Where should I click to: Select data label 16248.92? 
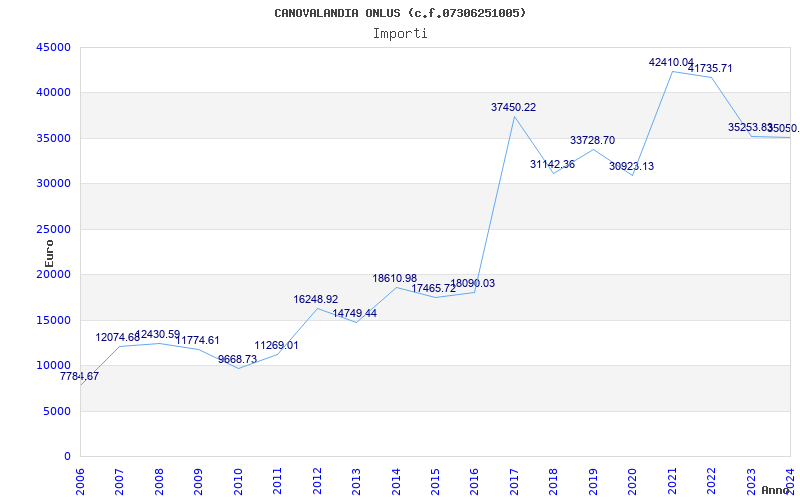coord(316,299)
